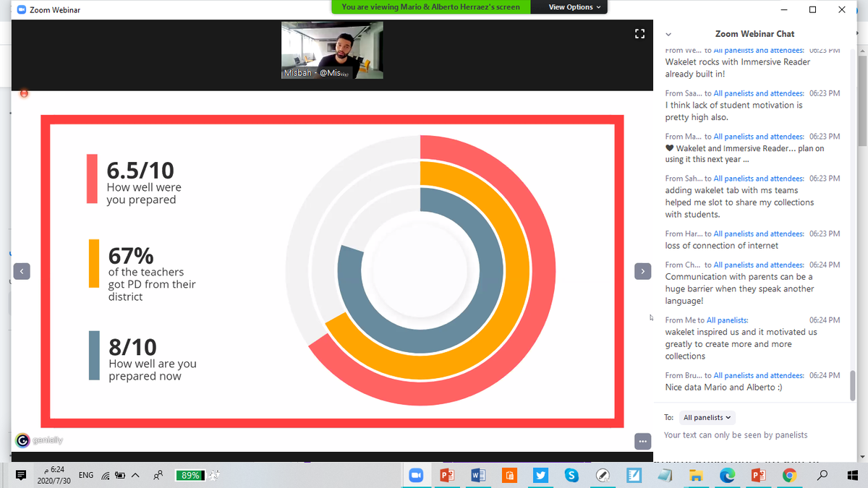Go to previous Genially slide arrow
The height and width of the screenshot is (488, 868).
pyautogui.click(x=22, y=271)
